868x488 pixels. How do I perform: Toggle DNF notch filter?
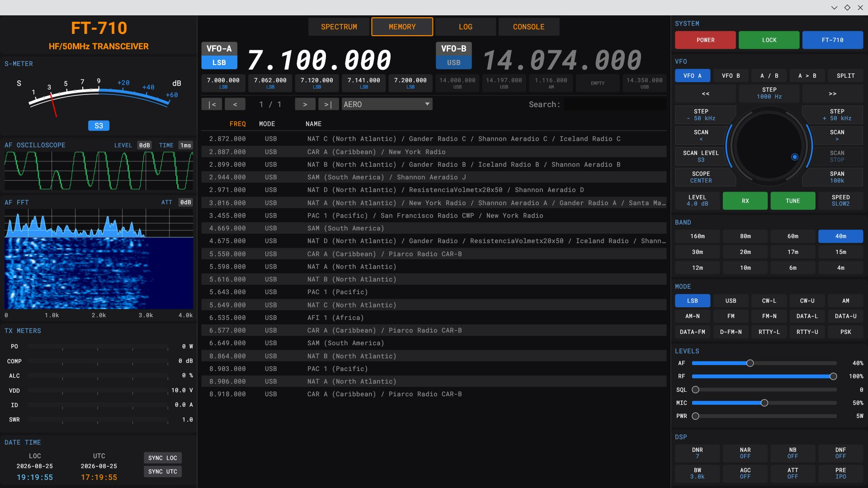[840, 453]
